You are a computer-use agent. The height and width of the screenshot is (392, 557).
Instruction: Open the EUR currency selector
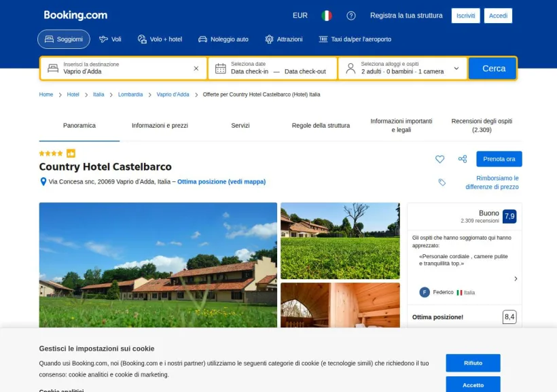pos(300,16)
